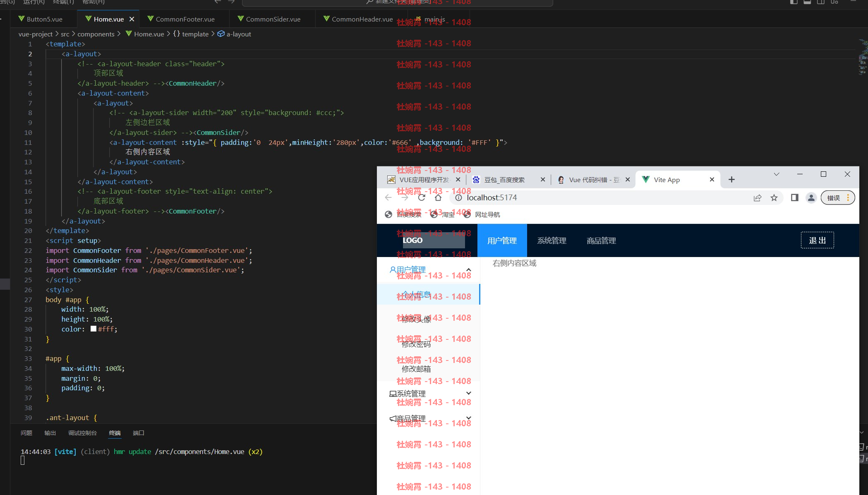Open the browser side panel icon
This screenshot has width=868, height=495.
point(794,197)
